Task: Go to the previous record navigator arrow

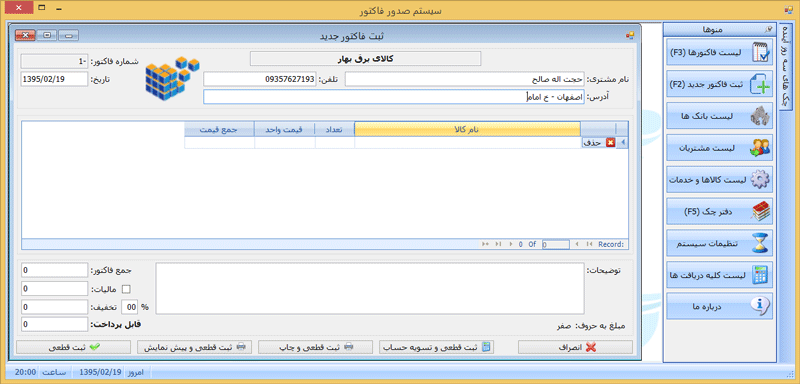Action: (577, 244)
